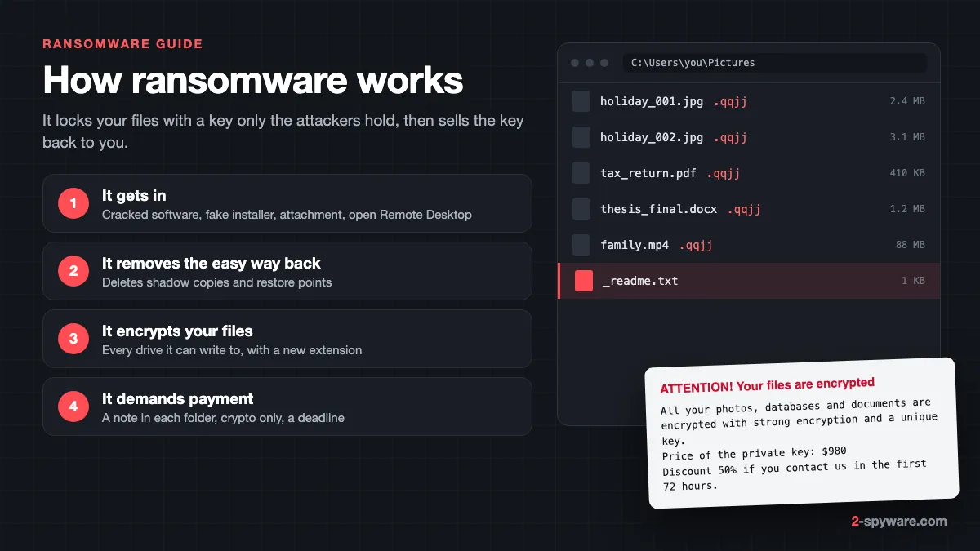This screenshot has height=551, width=980.
Task: Click the holiday_001.jpg file icon
Action: [x=581, y=101]
